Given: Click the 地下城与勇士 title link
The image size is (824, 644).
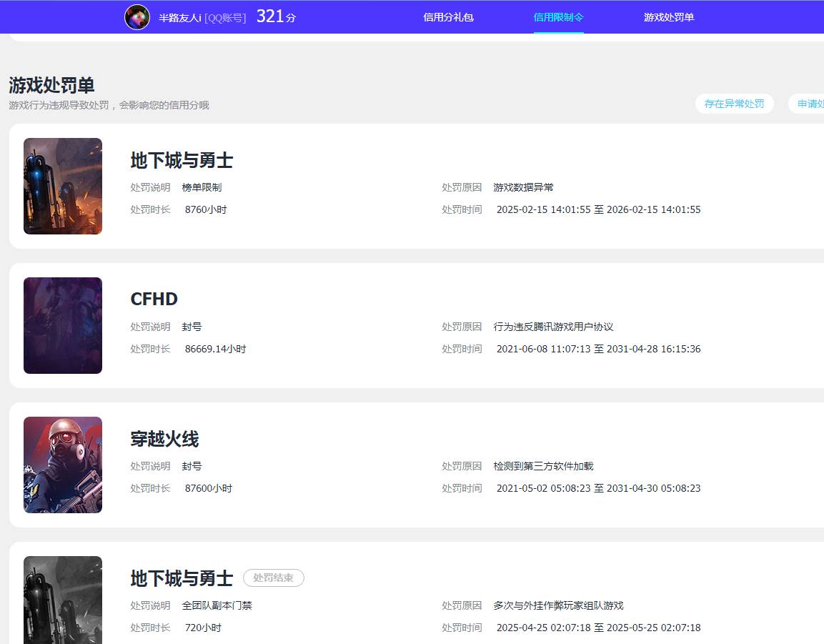Looking at the screenshot, I should pos(181,161).
